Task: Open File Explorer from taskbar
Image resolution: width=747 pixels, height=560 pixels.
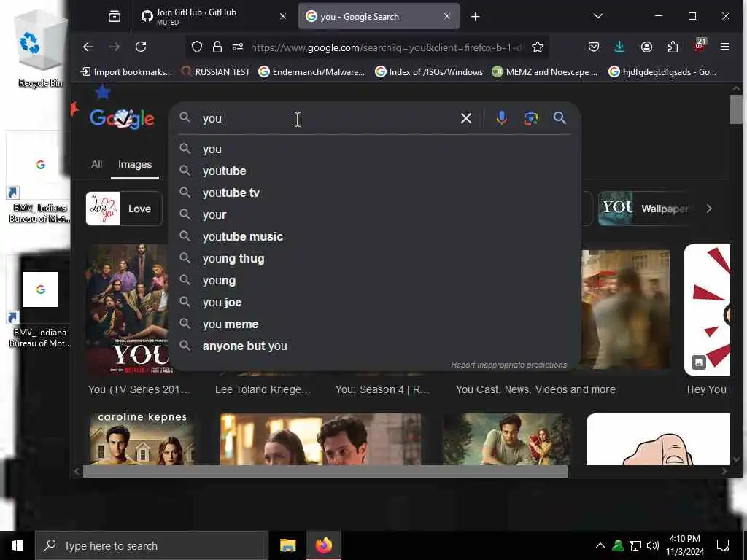Action: [287, 545]
